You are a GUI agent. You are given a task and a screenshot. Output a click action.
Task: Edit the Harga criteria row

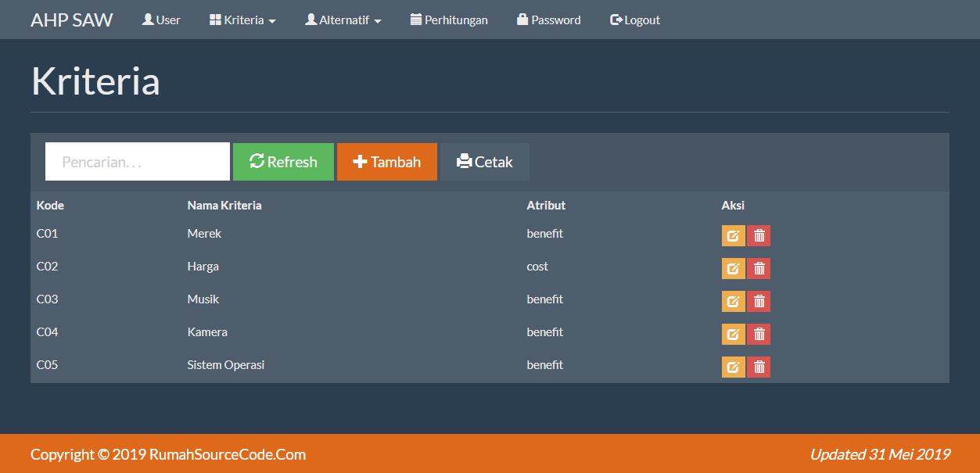pos(733,268)
